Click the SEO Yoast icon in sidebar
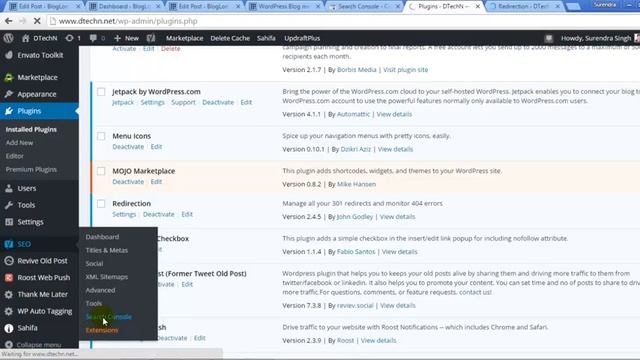The height and width of the screenshot is (360, 640). 9,244
